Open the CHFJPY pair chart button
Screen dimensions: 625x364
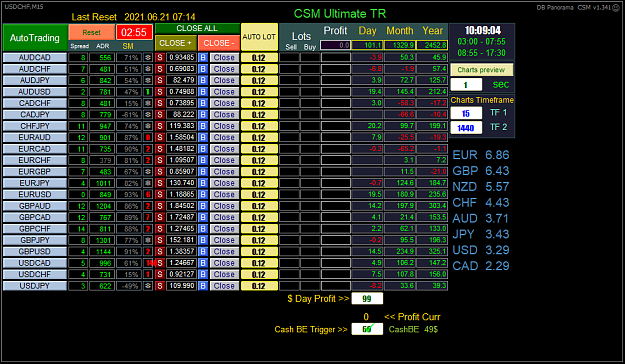(x=35, y=126)
